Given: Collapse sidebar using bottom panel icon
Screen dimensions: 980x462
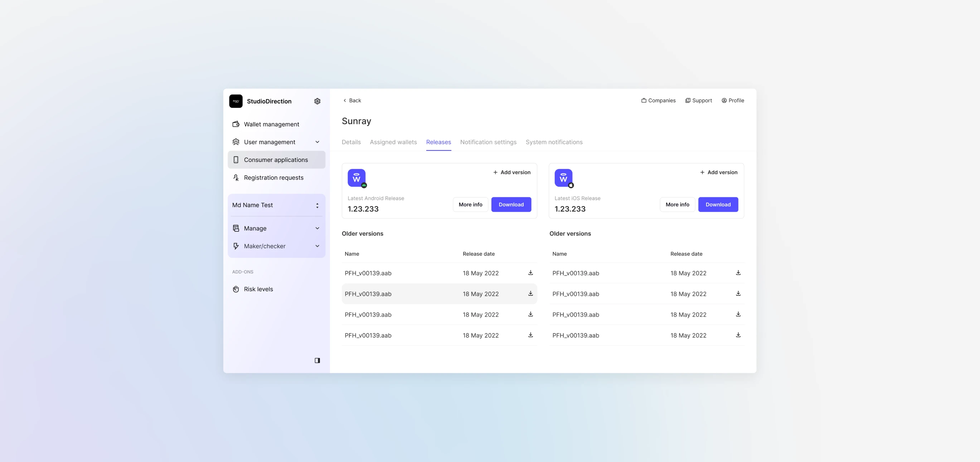Looking at the screenshot, I should pos(317,360).
